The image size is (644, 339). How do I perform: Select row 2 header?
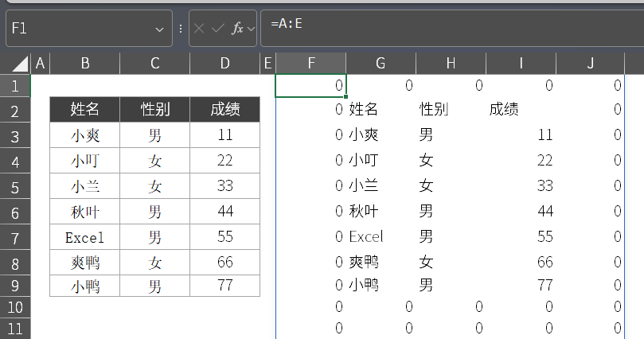(15, 110)
